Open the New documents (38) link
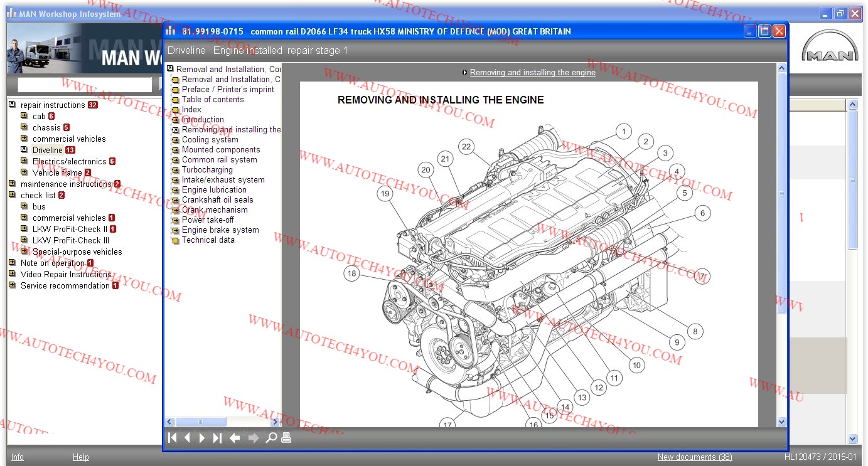868x466 pixels. 694,457
